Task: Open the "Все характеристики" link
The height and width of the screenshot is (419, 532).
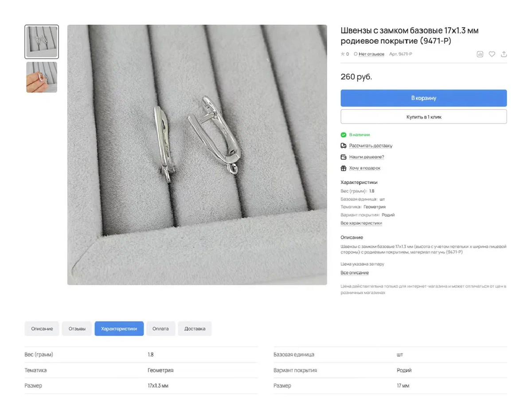Action: (361, 223)
